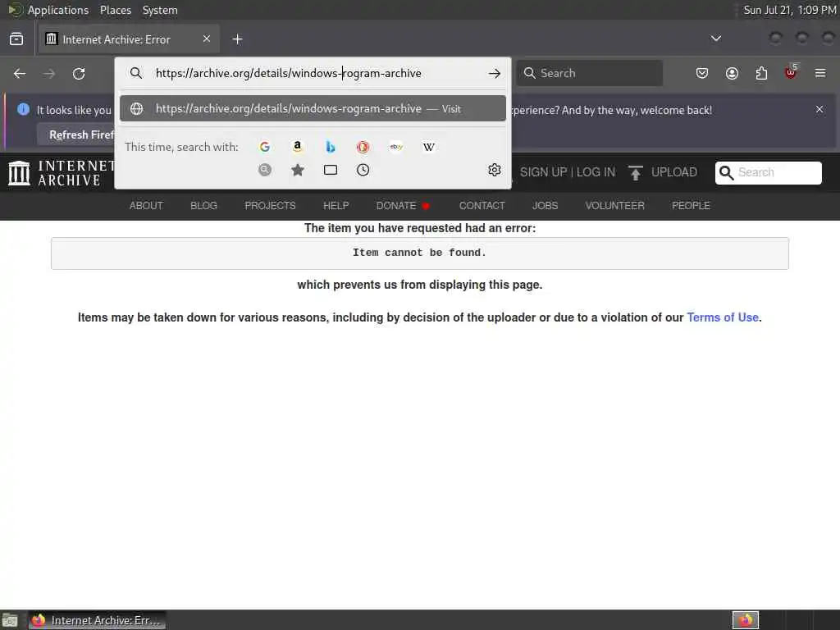Click the go arrow in address bar
Viewport: 840px width, 630px height.
click(x=495, y=73)
